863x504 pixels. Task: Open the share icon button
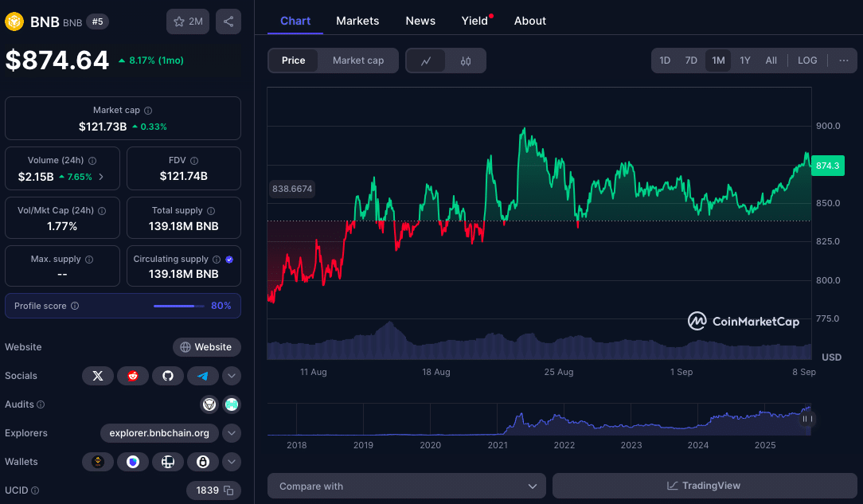click(228, 22)
